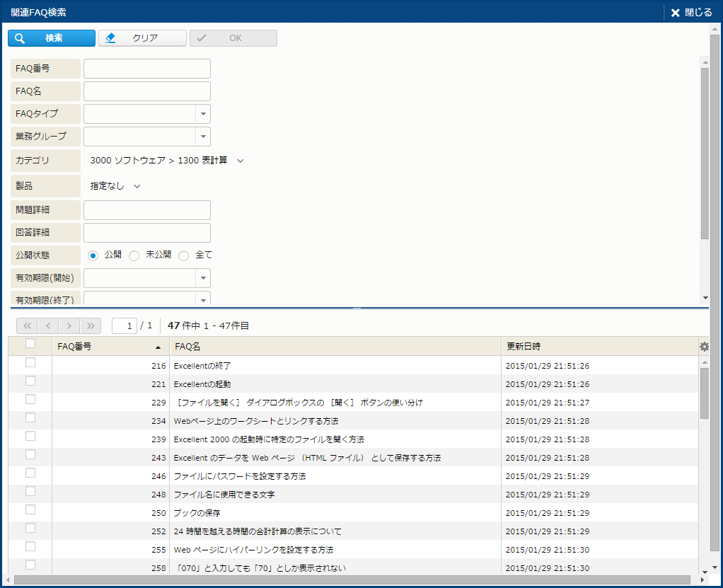The width and height of the screenshot is (723, 588).
Task: Click the クリア clear button
Action: pos(142,38)
